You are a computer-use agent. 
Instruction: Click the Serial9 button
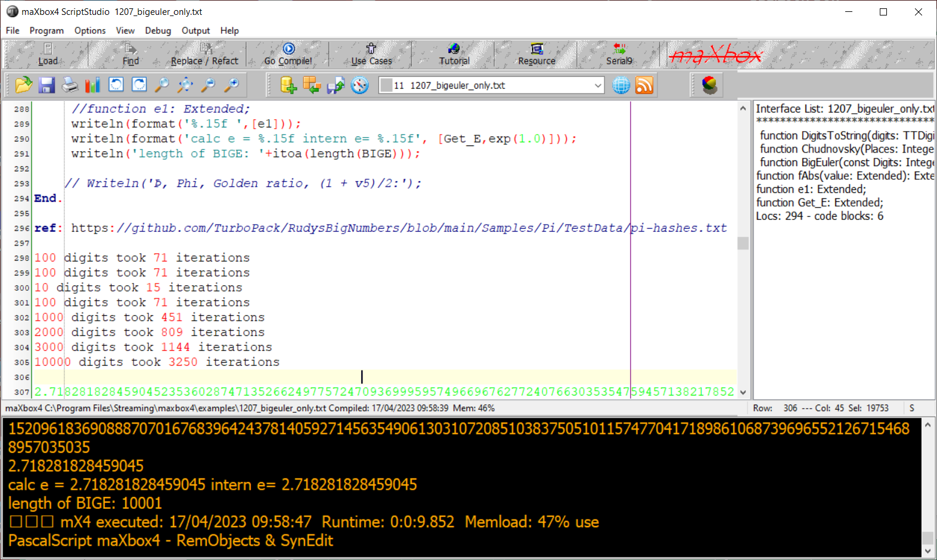tap(619, 54)
